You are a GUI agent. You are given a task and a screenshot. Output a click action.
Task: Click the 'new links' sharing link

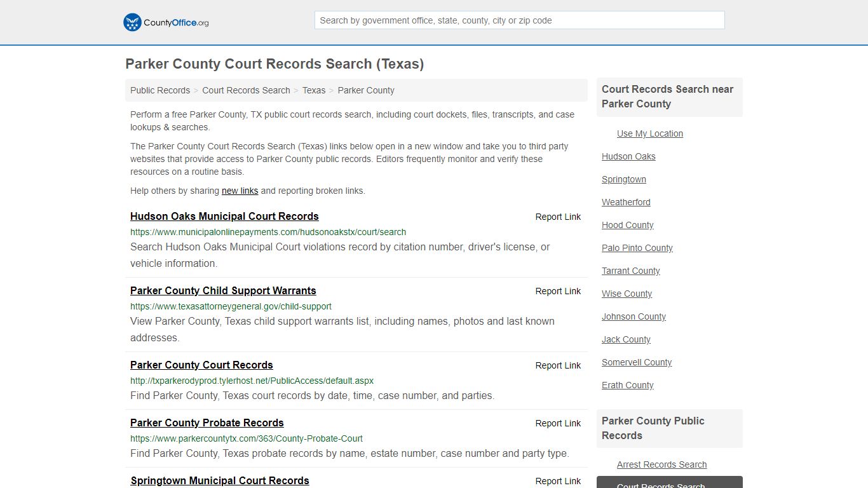(240, 191)
